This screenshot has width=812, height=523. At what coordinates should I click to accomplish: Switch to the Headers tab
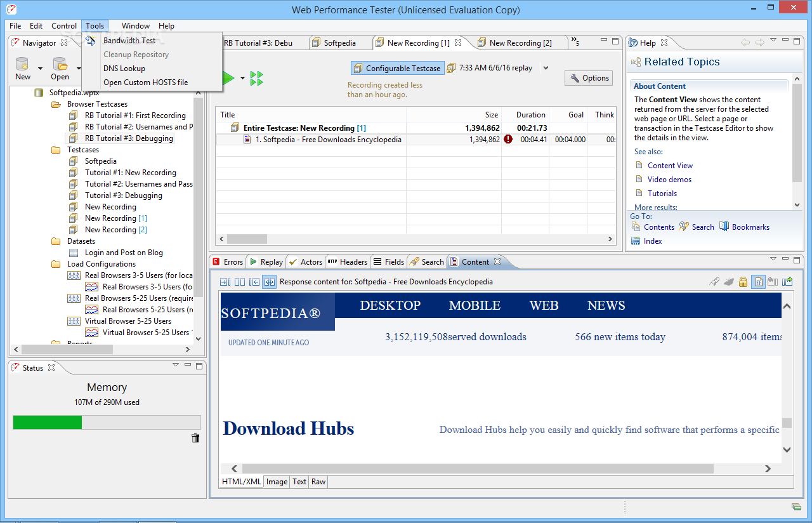click(347, 261)
